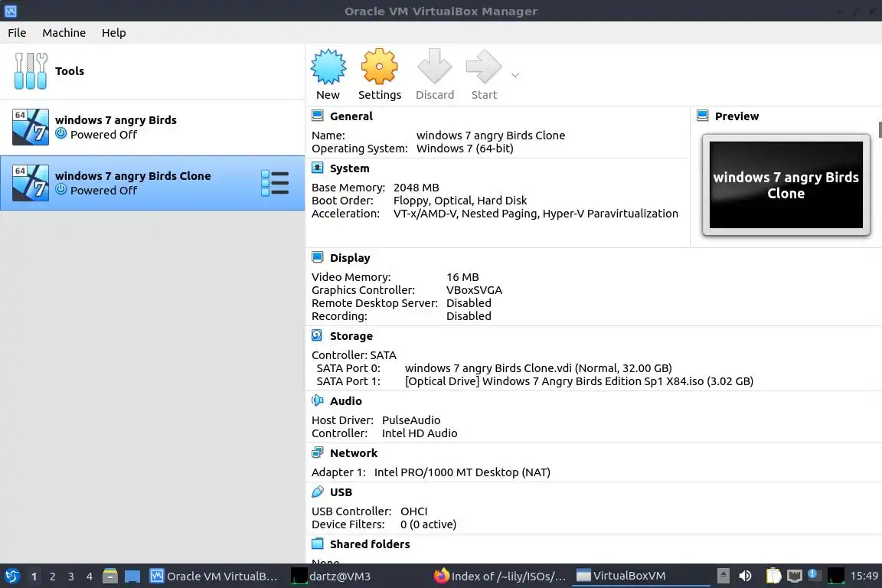Switch to workspace 2 in the taskbar
The width and height of the screenshot is (882, 588).
(x=52, y=577)
